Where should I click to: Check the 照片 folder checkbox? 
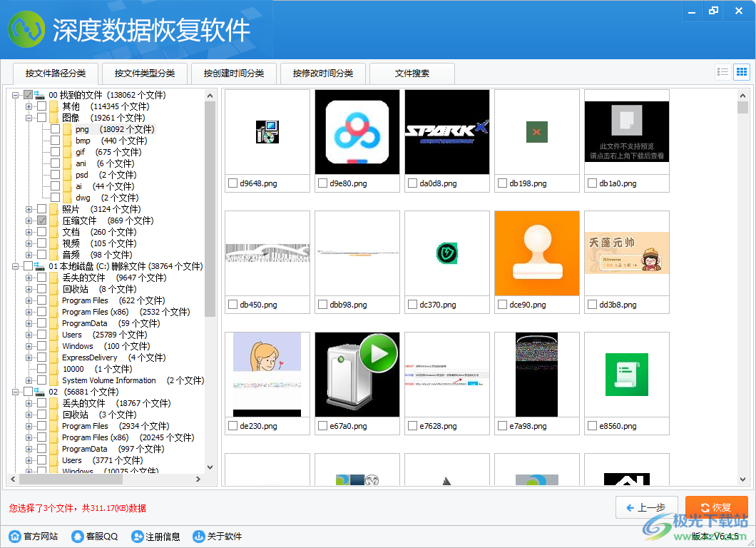tap(42, 209)
